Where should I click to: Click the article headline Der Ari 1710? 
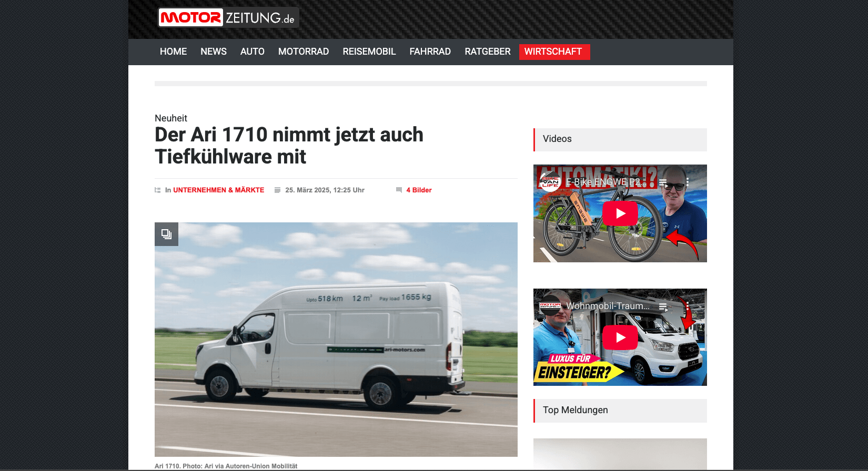click(x=289, y=146)
